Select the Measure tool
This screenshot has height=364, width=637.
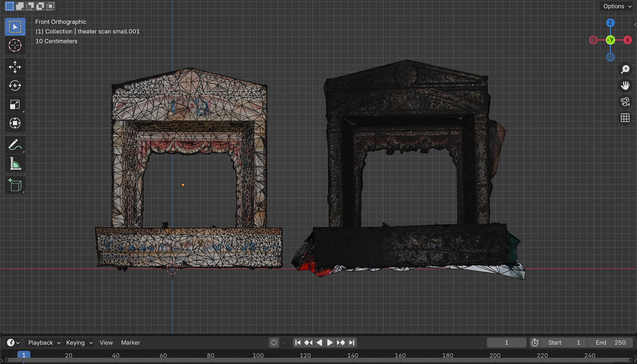point(15,164)
